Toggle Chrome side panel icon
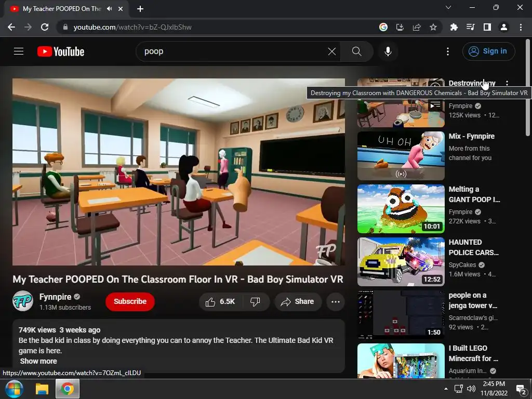This screenshot has height=399, width=532. point(487,27)
